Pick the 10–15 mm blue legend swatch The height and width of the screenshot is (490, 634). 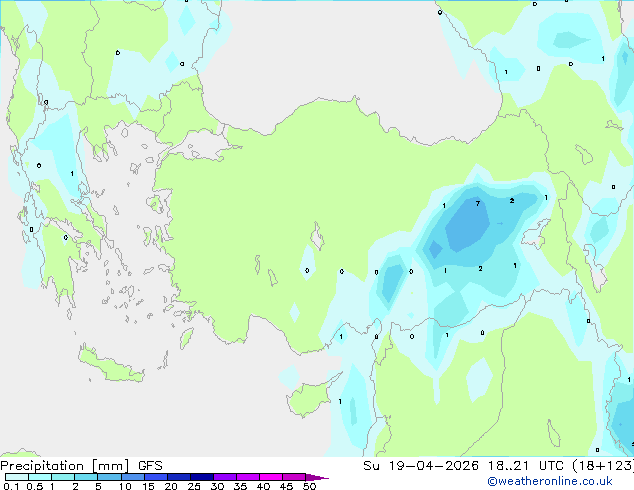click(133, 477)
